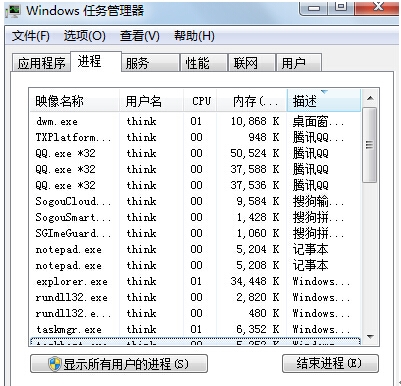Viewport: 401px width, 386px height.
Task: Sort by 描述 column header
Action: 324,101
